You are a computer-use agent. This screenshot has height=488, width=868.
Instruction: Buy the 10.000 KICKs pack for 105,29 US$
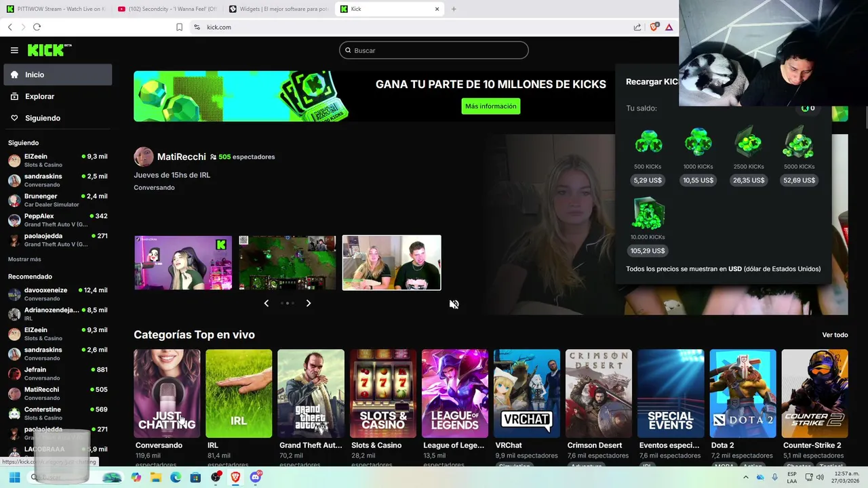(x=648, y=251)
